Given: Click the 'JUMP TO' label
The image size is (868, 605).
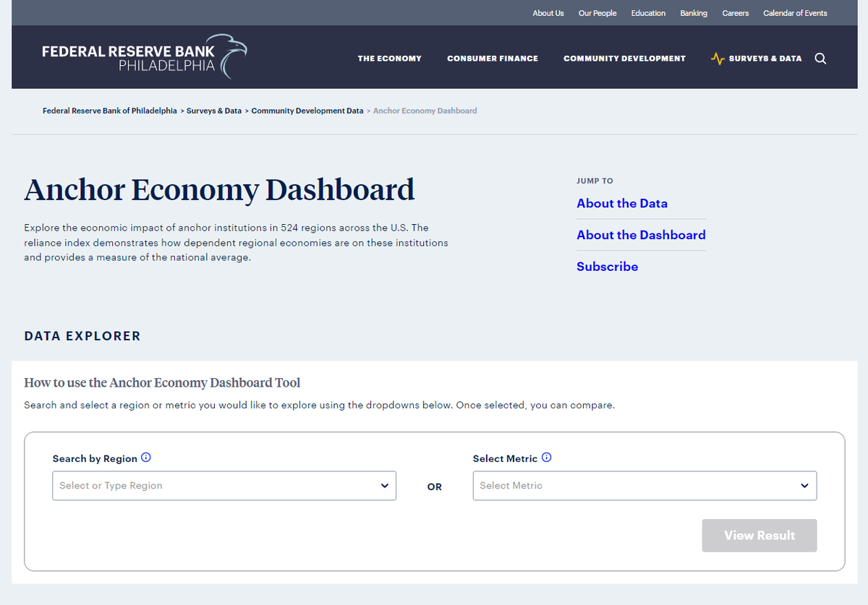Looking at the screenshot, I should 595,181.
